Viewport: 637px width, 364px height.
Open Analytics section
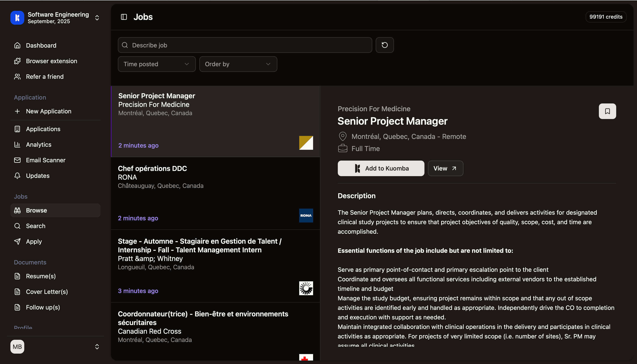tap(55, 145)
